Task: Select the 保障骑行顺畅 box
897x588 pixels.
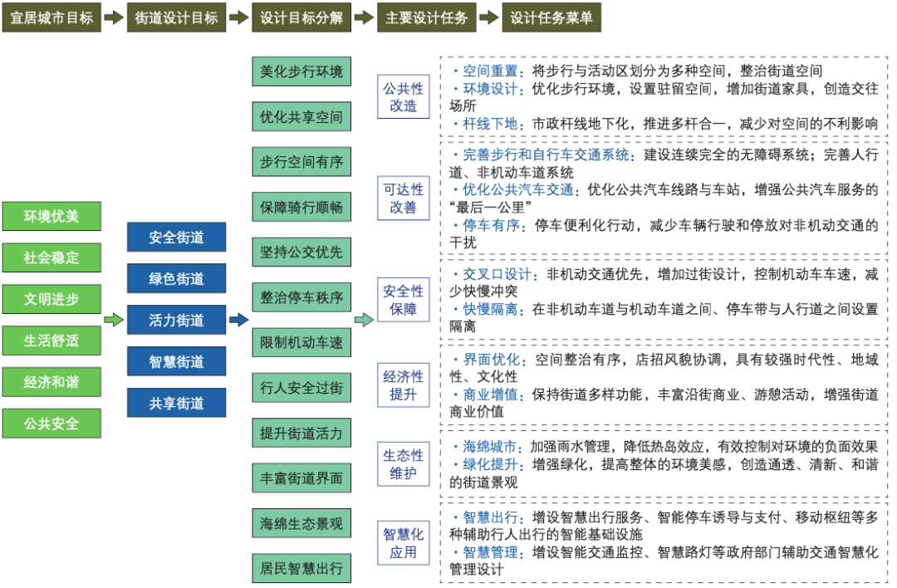Action: pyautogui.click(x=301, y=207)
